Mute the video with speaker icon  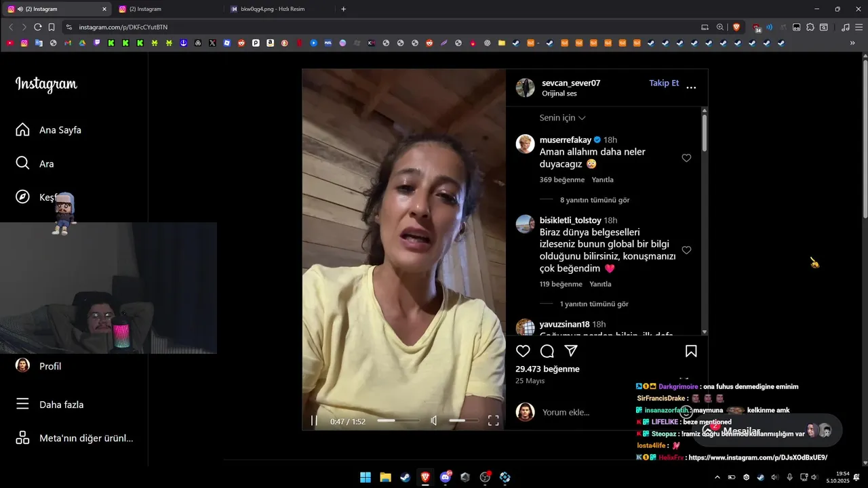(434, 421)
